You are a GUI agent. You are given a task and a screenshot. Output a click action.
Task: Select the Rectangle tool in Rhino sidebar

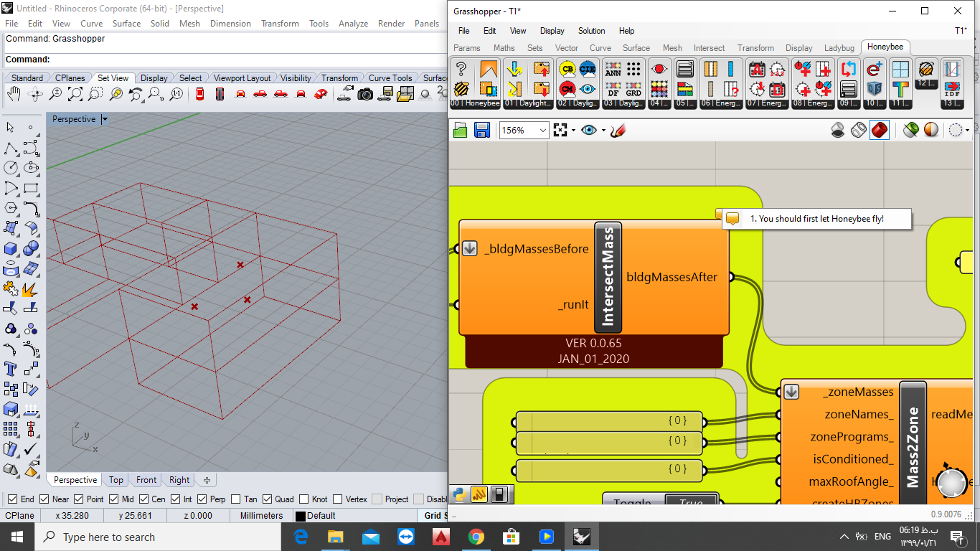point(31,189)
